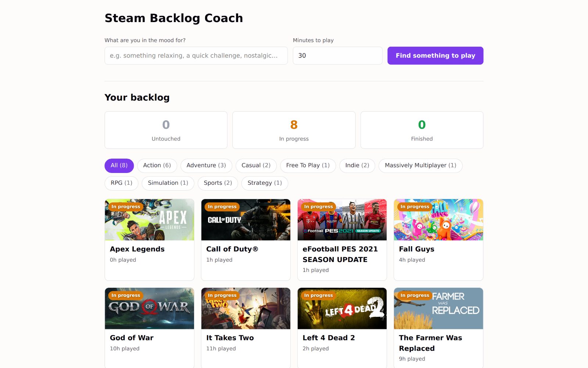The image size is (588, 368).
Task: Click the Steam Backlog Coach heading
Action: pos(173,18)
